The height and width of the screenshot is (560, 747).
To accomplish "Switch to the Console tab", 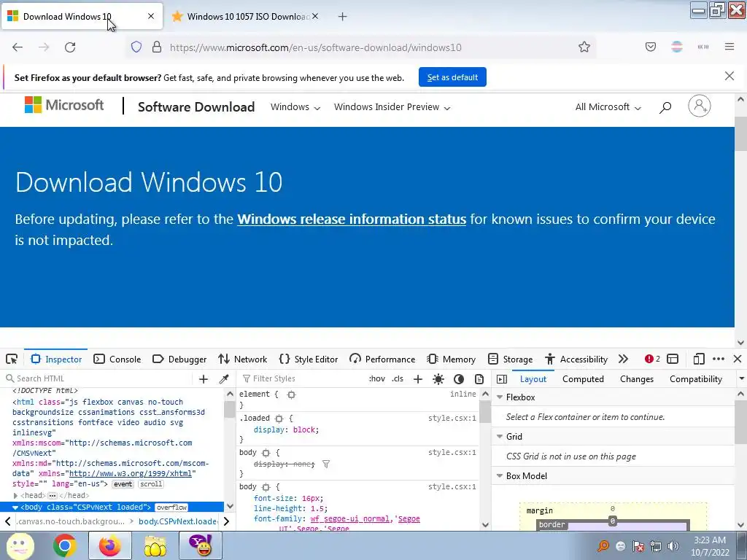I will 117,359.
